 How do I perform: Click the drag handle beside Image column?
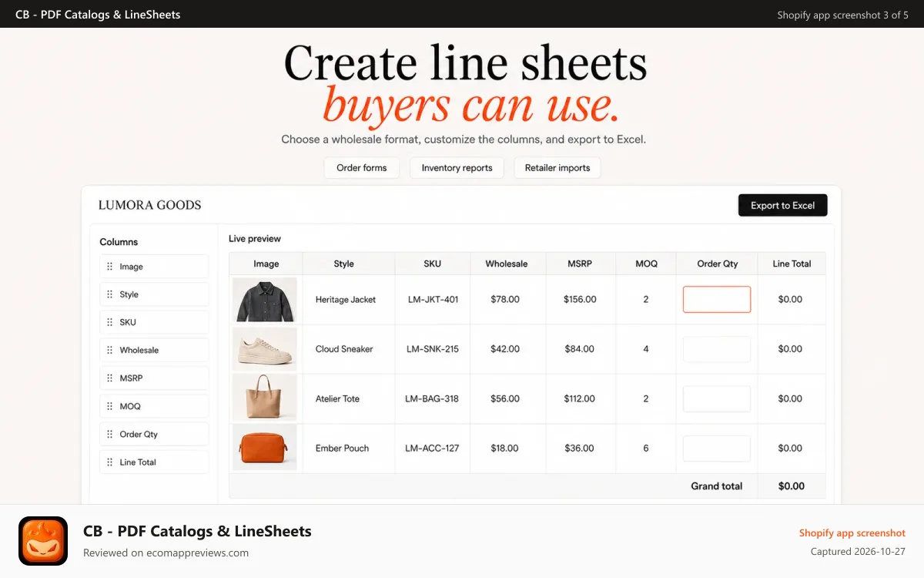pyautogui.click(x=110, y=267)
